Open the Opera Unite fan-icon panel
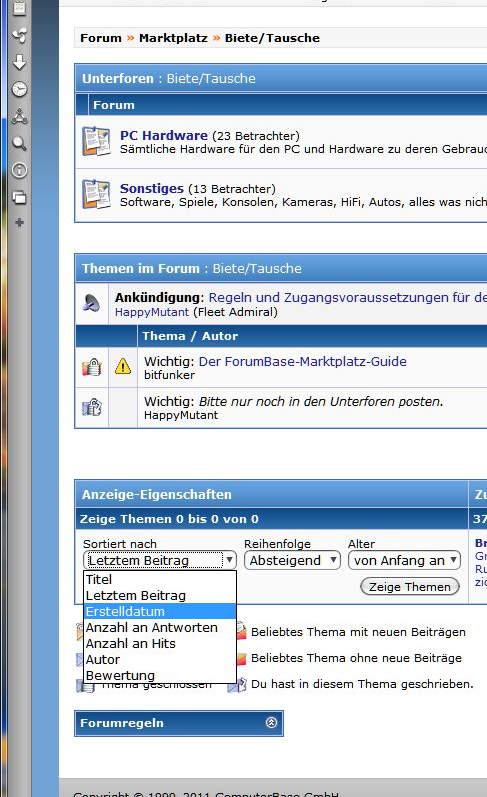487x797 pixels. pyautogui.click(x=19, y=36)
